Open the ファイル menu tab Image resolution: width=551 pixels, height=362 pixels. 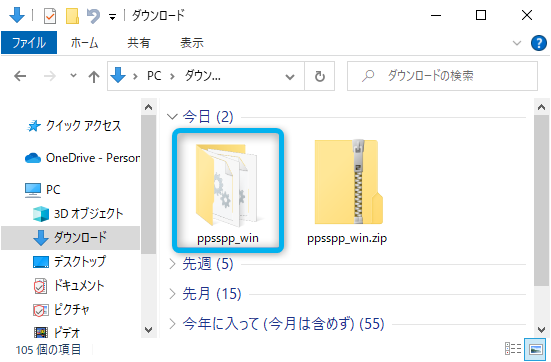tap(29, 43)
